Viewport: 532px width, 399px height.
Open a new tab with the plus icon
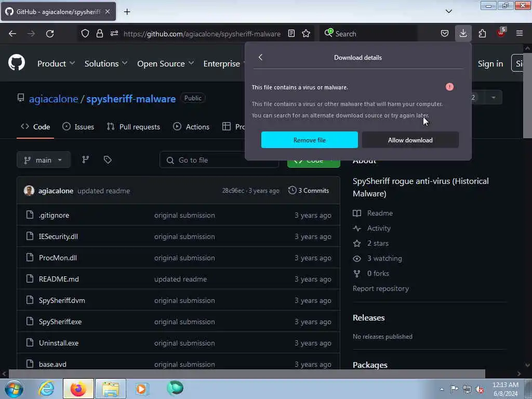point(127,12)
